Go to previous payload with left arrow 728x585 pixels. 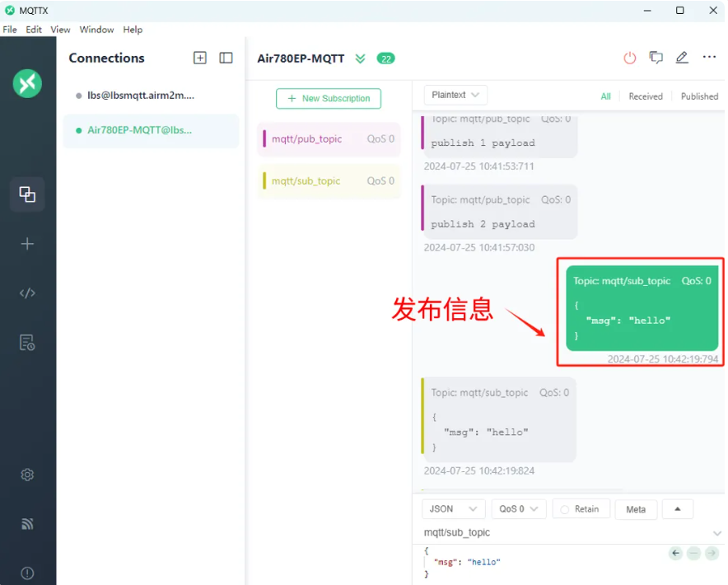(x=676, y=553)
